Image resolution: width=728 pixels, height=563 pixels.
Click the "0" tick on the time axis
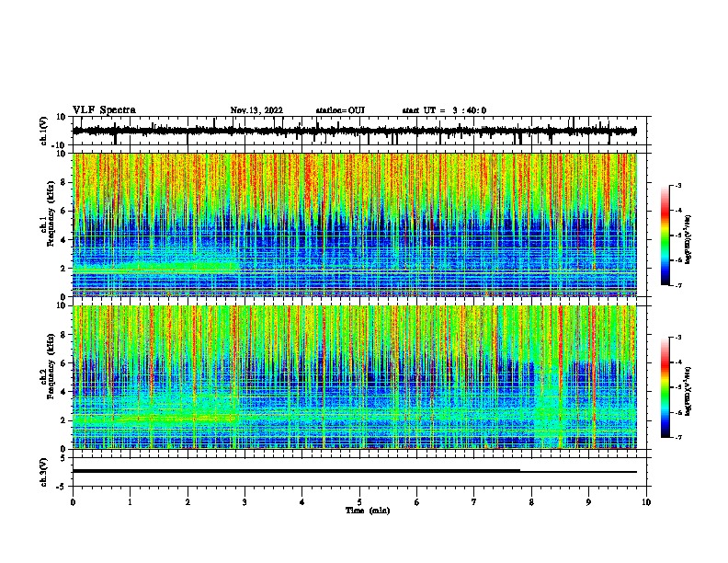click(73, 502)
